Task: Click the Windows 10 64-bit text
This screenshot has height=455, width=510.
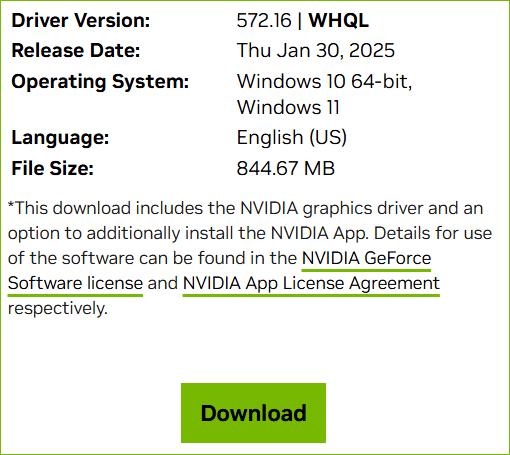Action: (324, 81)
